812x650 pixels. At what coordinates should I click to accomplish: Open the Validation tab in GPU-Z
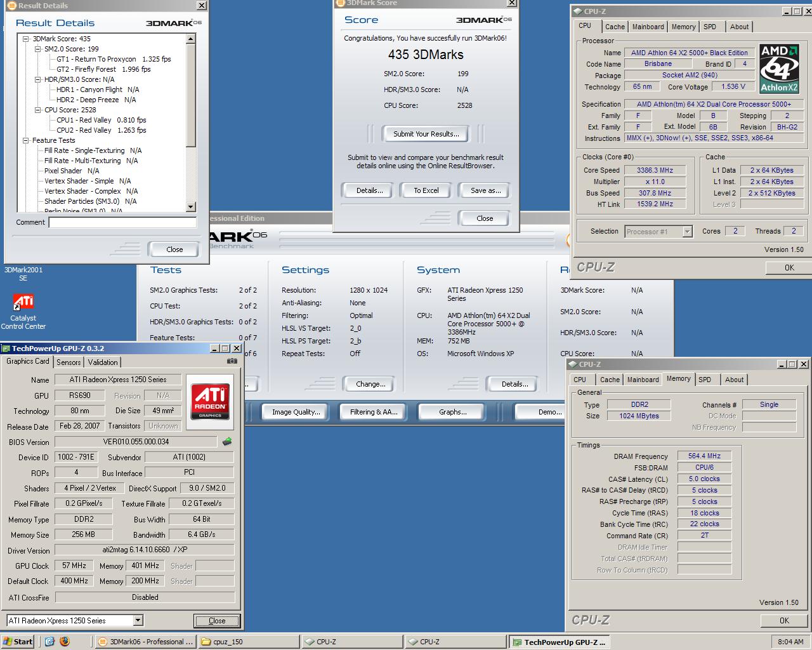[x=103, y=362]
